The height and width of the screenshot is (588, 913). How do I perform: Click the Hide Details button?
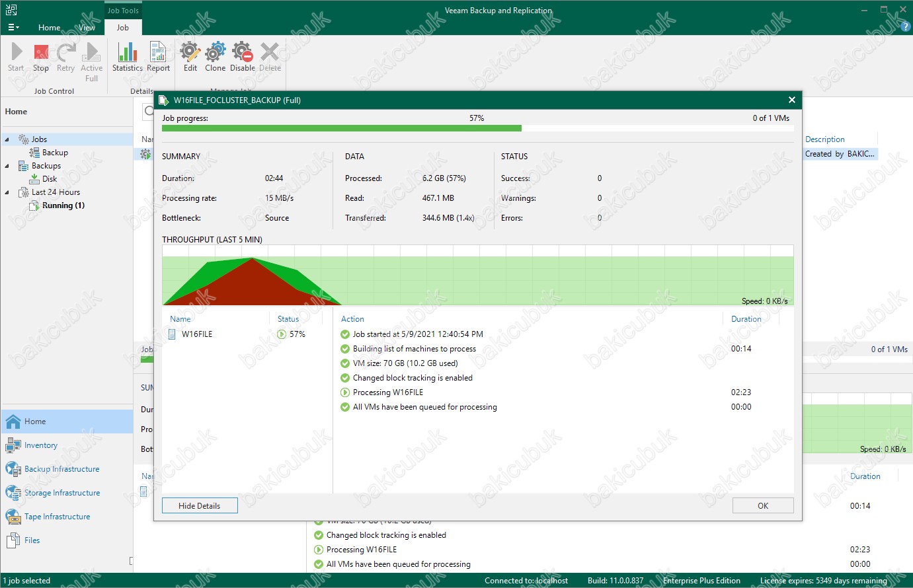(200, 506)
